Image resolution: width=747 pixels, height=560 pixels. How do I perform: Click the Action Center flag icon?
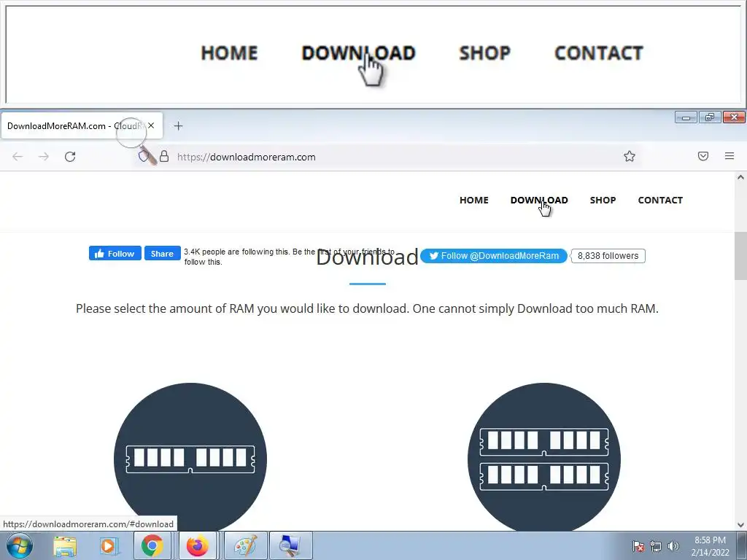638,546
